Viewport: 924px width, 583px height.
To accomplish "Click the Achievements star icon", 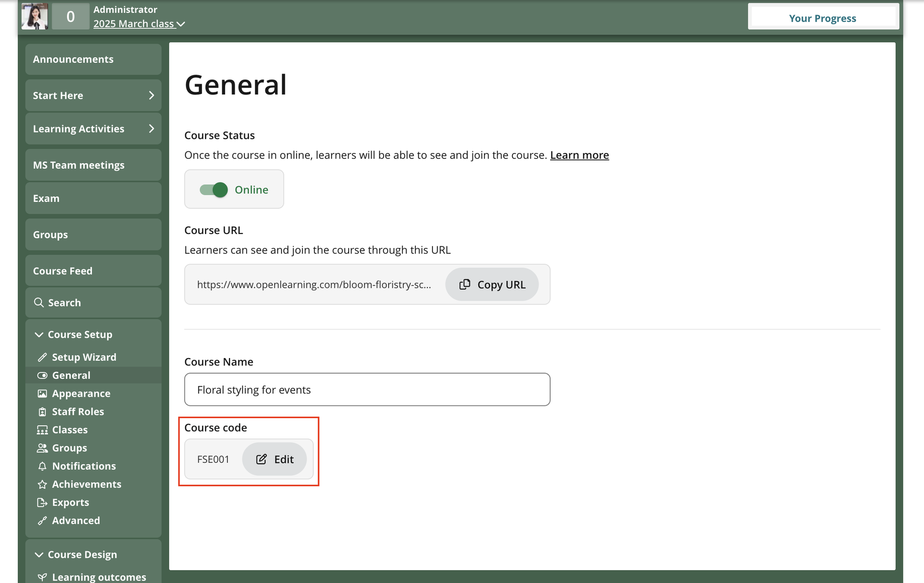I will point(42,484).
